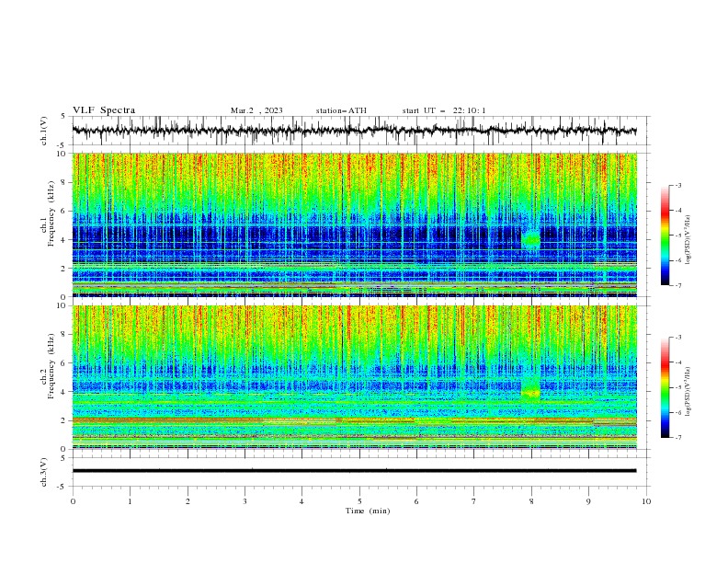This screenshot has height=563, width=728.
Task: Click the "-7" label on ch.1 color scale
Action: click(x=678, y=285)
